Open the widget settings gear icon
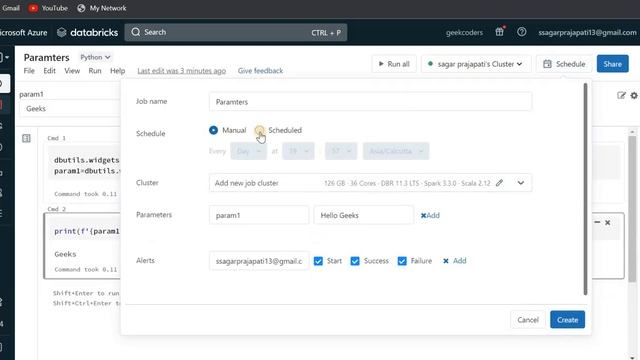Viewport: 640px width, 360px height. click(x=634, y=95)
